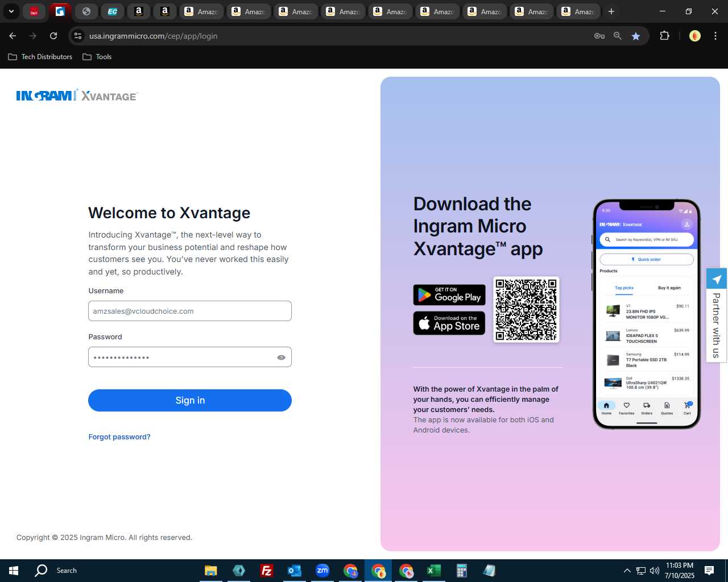Switch to the pinned globe icon tab
This screenshot has width=728, height=582.
[x=86, y=11]
